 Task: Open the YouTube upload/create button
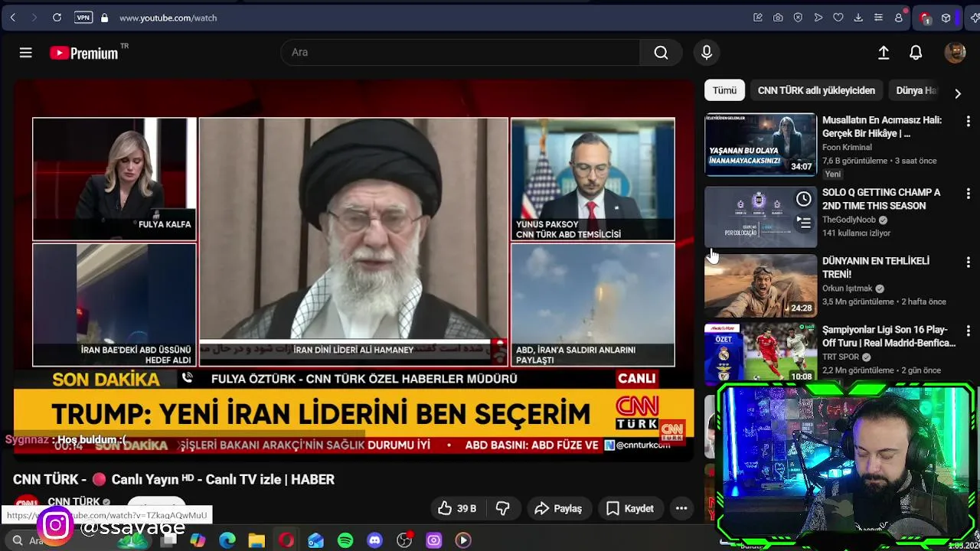884,52
